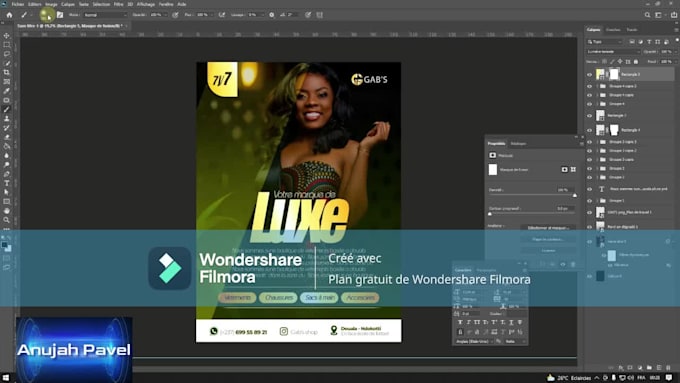
Task: Open the brush Mode dropdown (Normal)
Action: click(105, 15)
